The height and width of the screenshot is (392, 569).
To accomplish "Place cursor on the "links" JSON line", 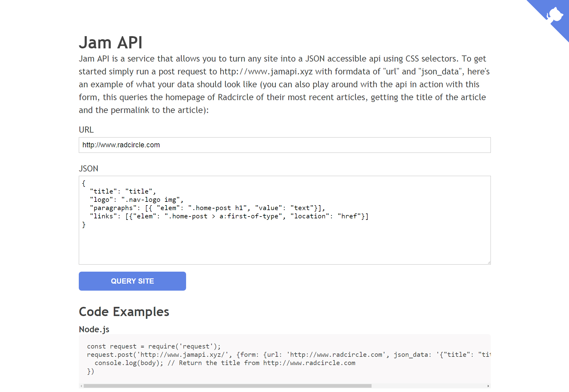I will (229, 216).
